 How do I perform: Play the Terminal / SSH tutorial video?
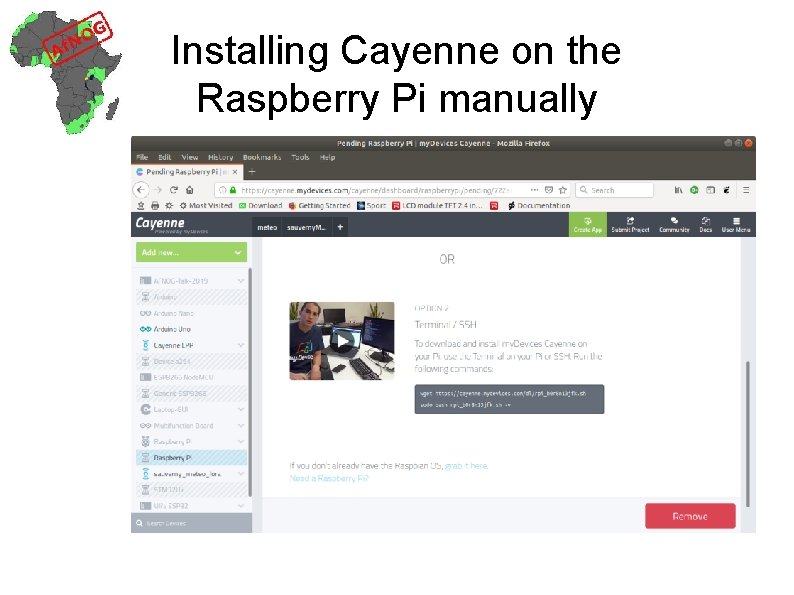(x=342, y=341)
